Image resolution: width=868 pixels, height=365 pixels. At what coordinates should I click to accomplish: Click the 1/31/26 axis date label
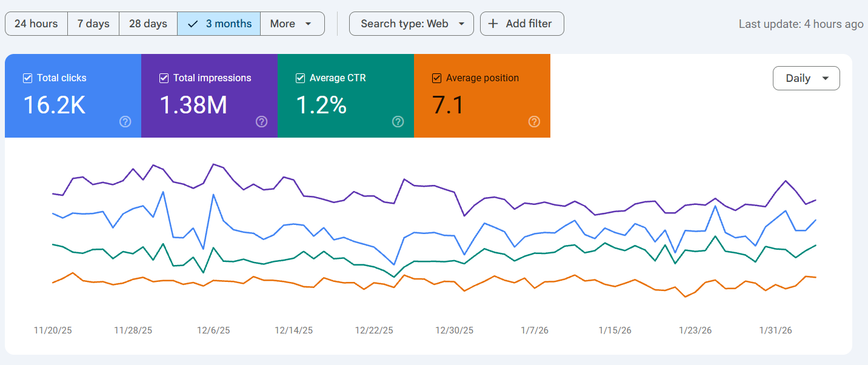point(776,330)
